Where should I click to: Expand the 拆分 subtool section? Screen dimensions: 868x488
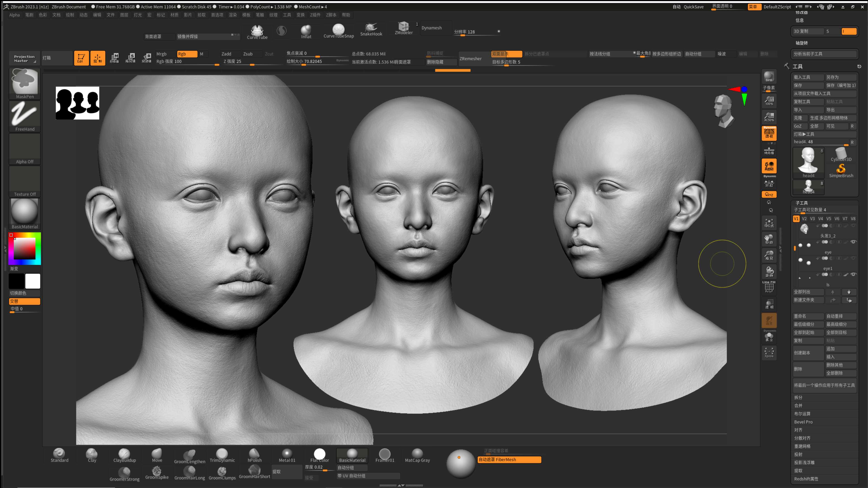pos(798,397)
